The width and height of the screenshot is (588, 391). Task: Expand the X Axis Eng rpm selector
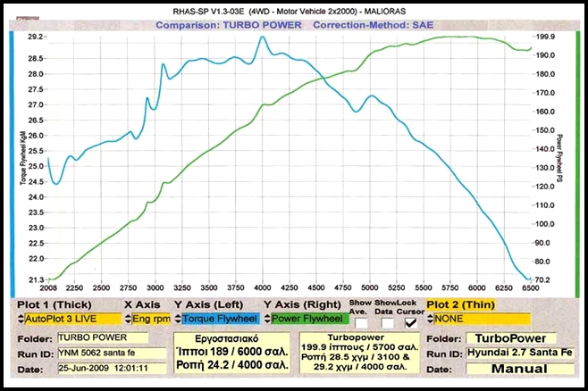pyautogui.click(x=150, y=318)
